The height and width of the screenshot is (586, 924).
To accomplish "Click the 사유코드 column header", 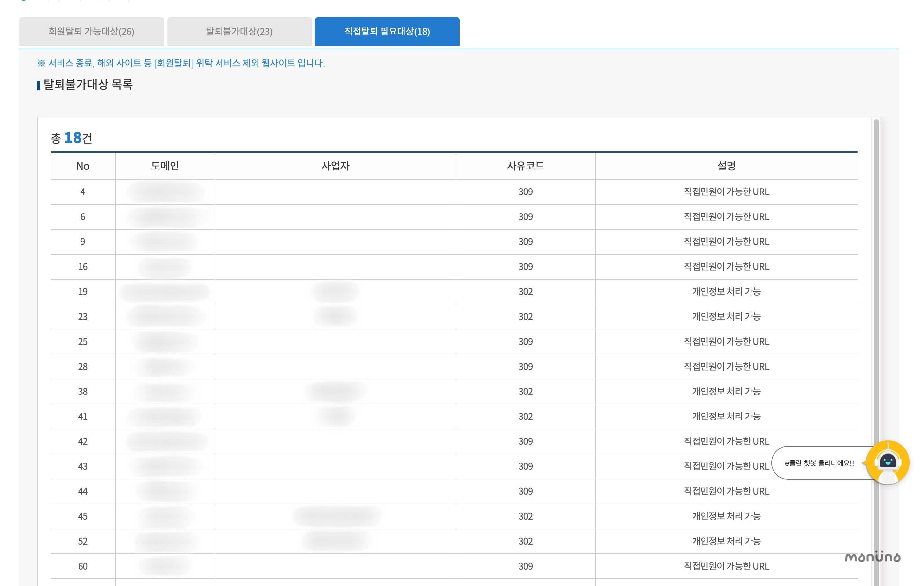I will (526, 166).
